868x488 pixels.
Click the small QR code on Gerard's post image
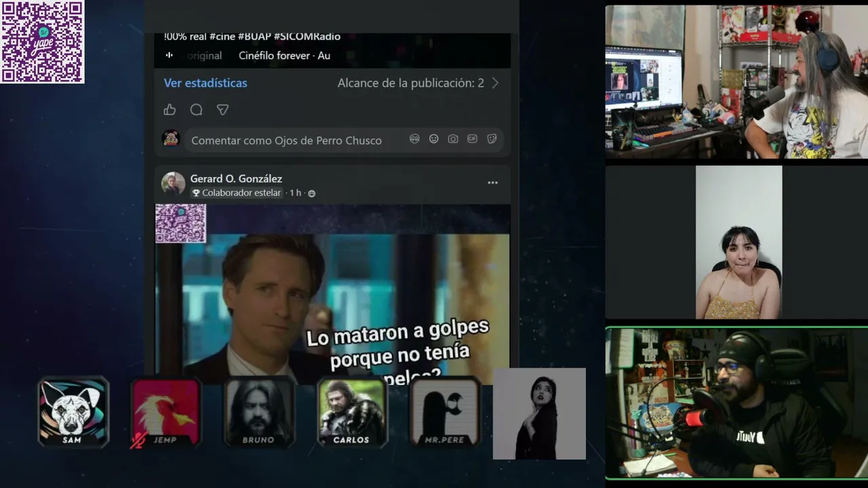[x=180, y=224]
